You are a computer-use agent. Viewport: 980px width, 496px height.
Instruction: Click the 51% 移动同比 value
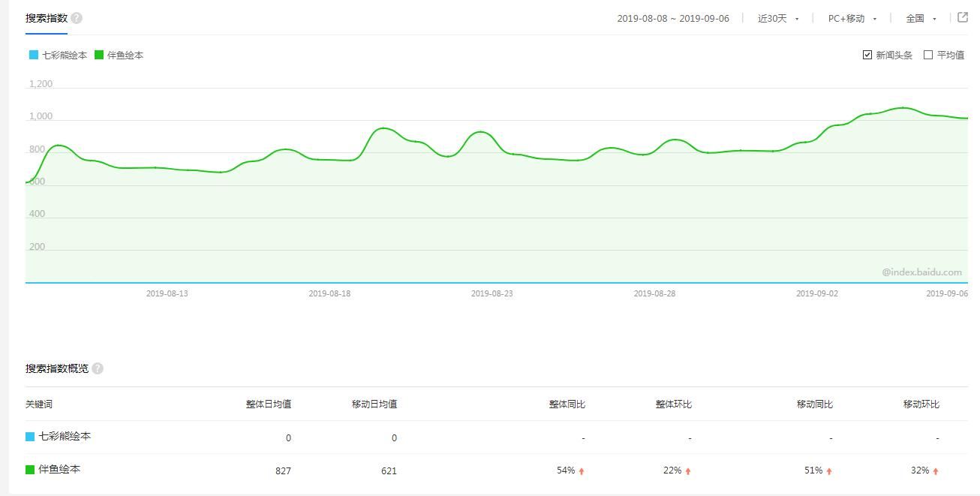pyautogui.click(x=813, y=471)
